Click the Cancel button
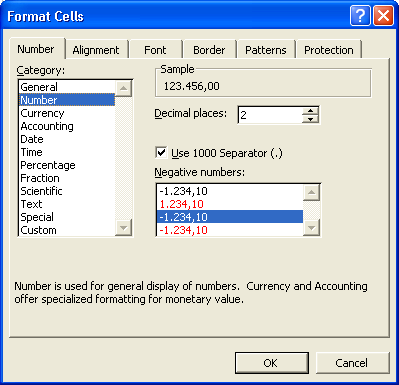Image resolution: width=399 pixels, height=385 pixels. [352, 363]
